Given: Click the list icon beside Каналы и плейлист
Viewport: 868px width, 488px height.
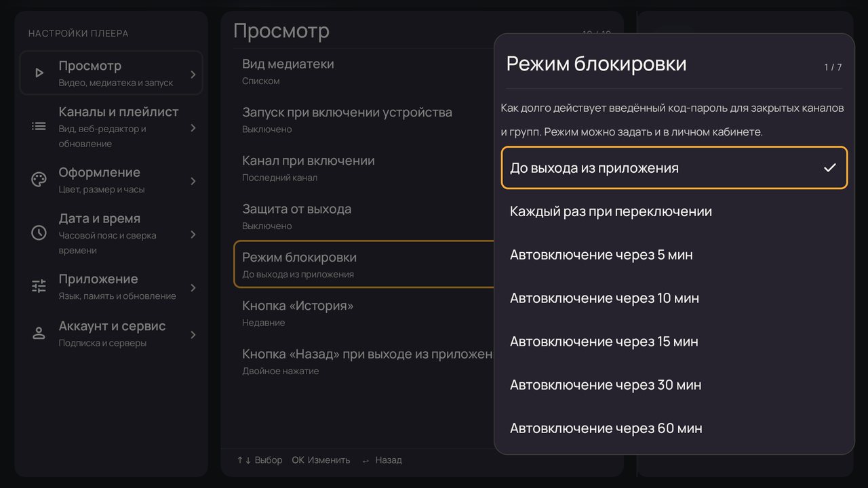Looking at the screenshot, I should pos(39,126).
